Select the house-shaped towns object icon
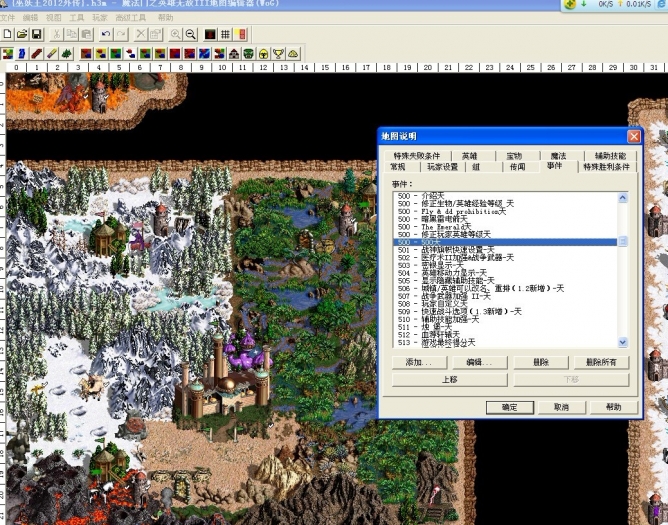The image size is (668, 525). (234, 54)
